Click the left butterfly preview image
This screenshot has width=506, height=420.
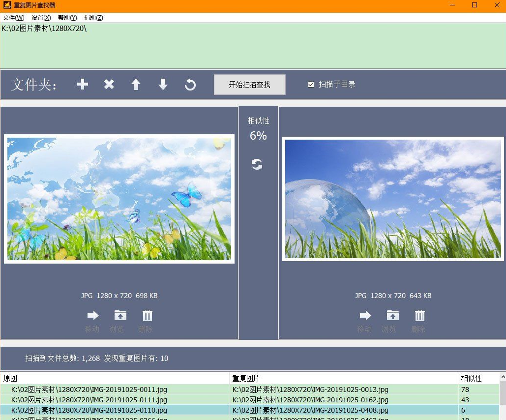[119, 199]
